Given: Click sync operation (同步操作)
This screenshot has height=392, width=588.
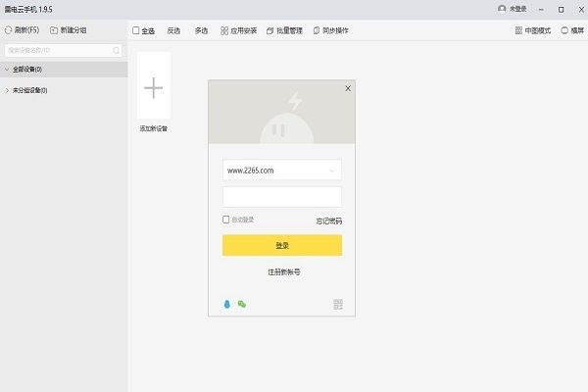Looking at the screenshot, I should coord(330,30).
